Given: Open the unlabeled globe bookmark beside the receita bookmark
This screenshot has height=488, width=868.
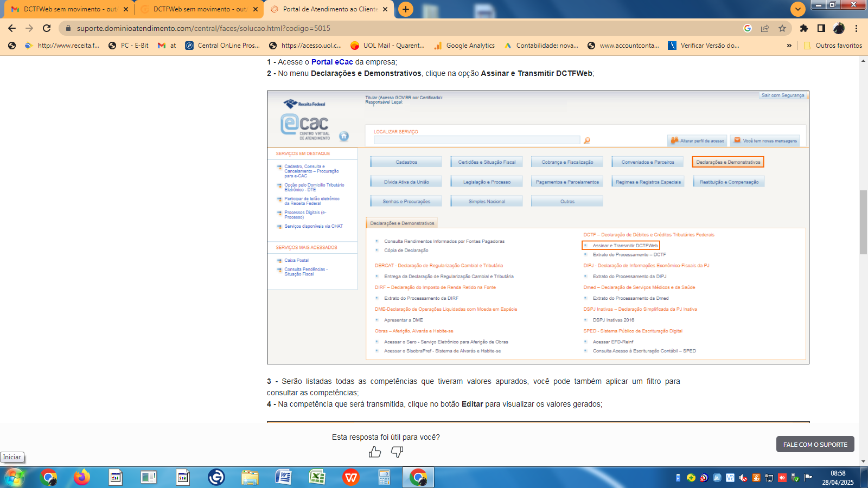Looking at the screenshot, I should 12,46.
